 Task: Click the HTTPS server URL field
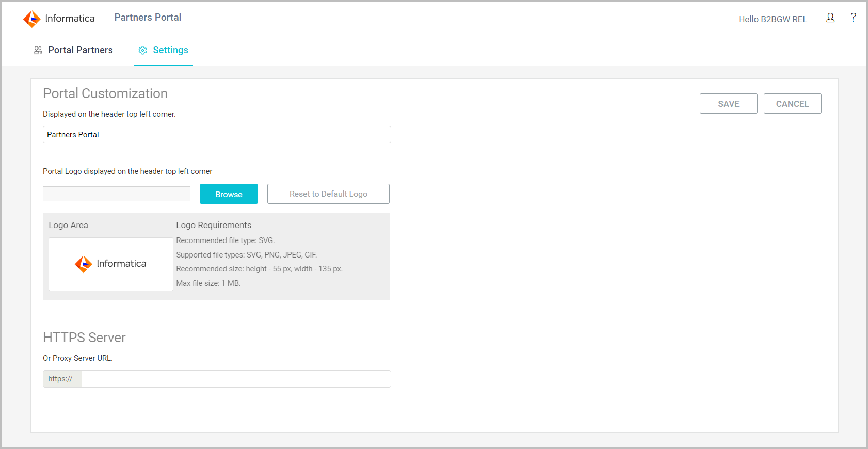[x=236, y=379]
